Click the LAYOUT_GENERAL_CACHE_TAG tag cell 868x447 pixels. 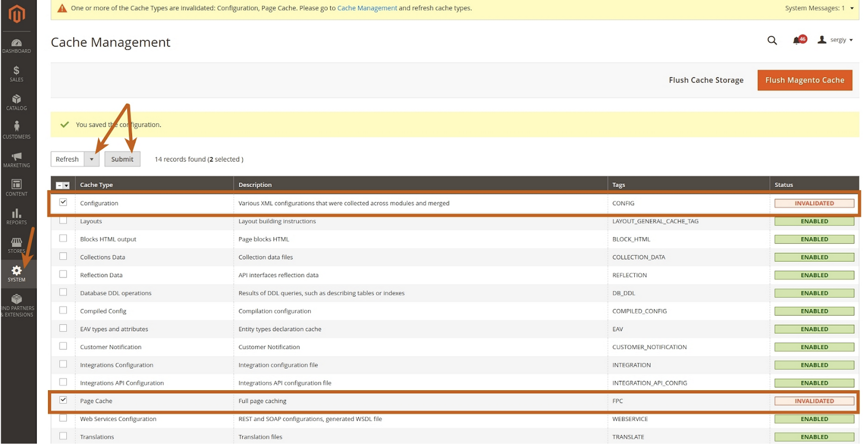coord(655,221)
